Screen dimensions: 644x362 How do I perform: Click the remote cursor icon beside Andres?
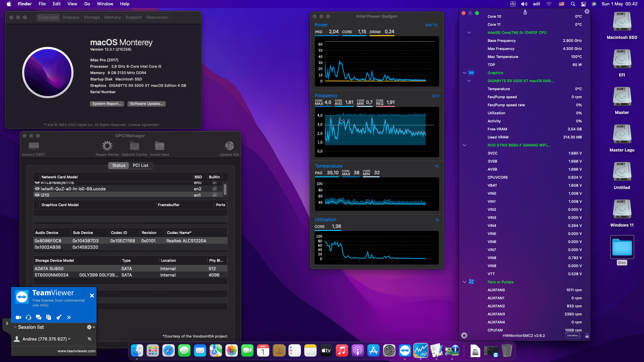point(90,339)
